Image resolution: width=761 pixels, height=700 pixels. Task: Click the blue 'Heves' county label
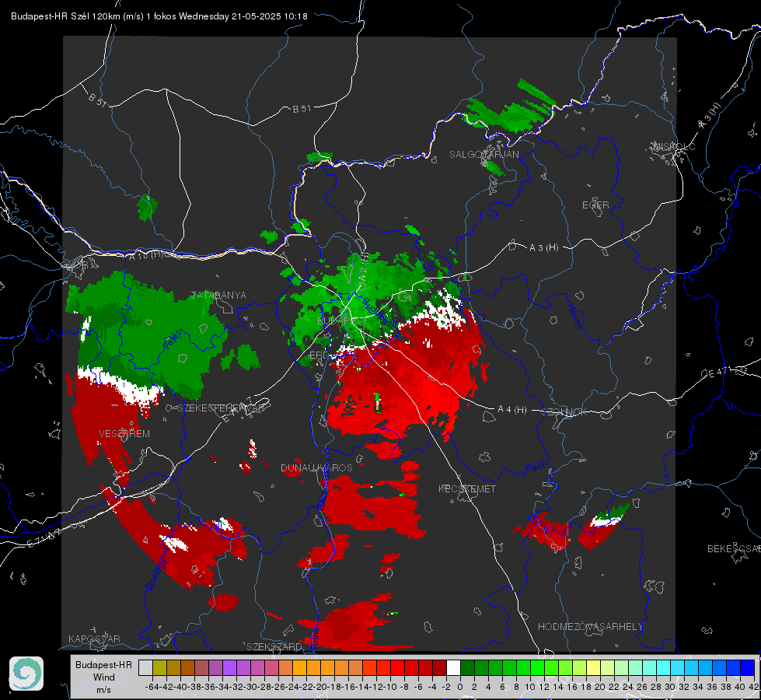click(574, 316)
